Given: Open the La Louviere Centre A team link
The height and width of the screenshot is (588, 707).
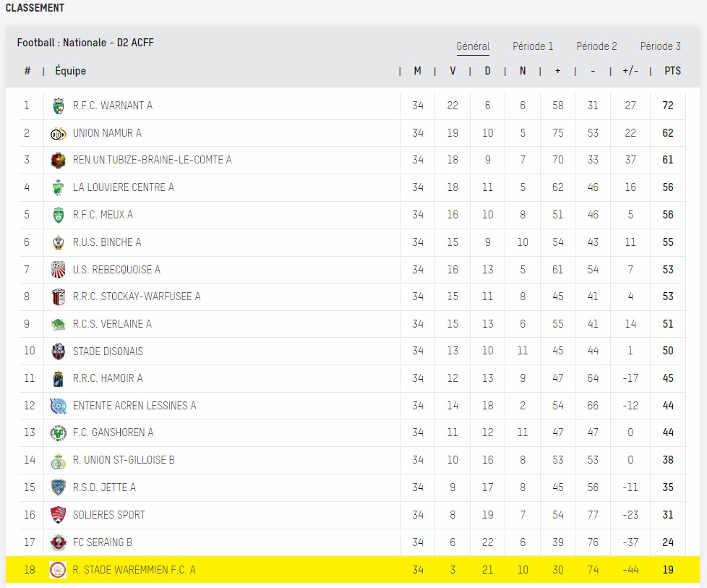Looking at the screenshot, I should pyautogui.click(x=124, y=187).
